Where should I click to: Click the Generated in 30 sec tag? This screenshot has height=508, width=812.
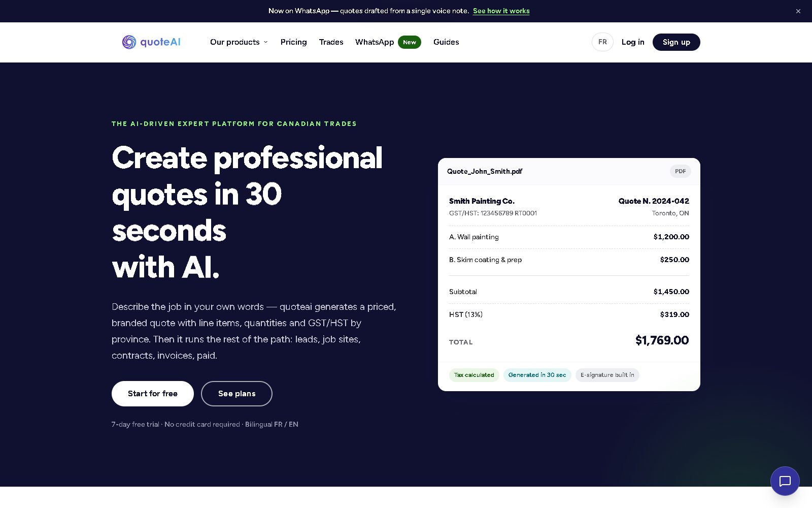click(x=537, y=375)
